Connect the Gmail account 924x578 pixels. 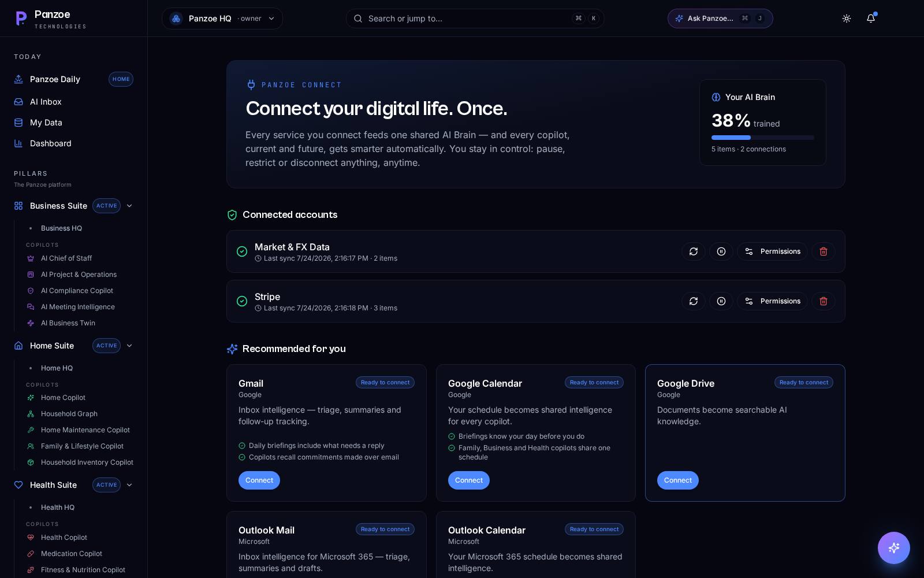click(259, 480)
